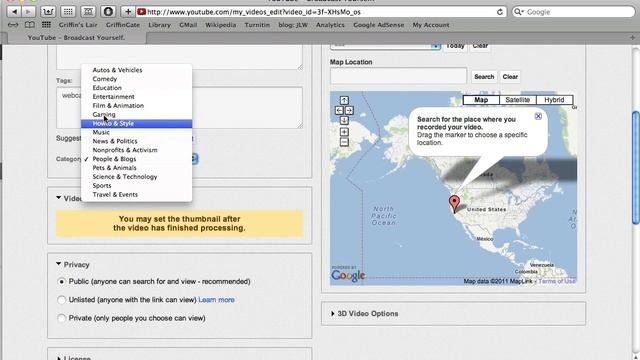The height and width of the screenshot is (360, 640).
Task: Select the Unlisted privacy option
Action: pyautogui.click(x=61, y=300)
